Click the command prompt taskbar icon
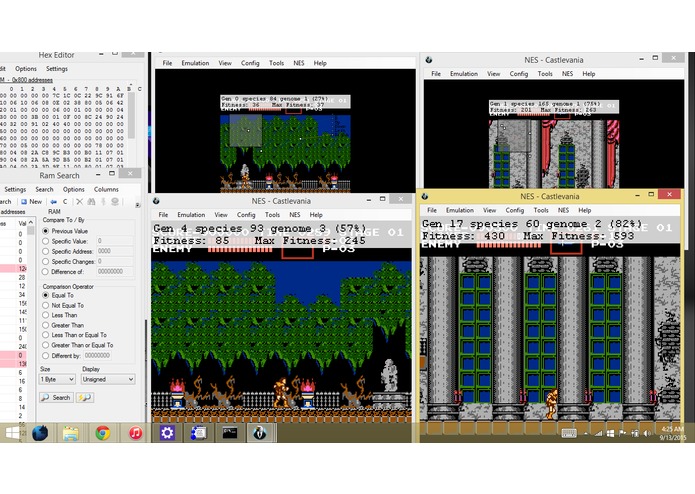 coord(230,433)
